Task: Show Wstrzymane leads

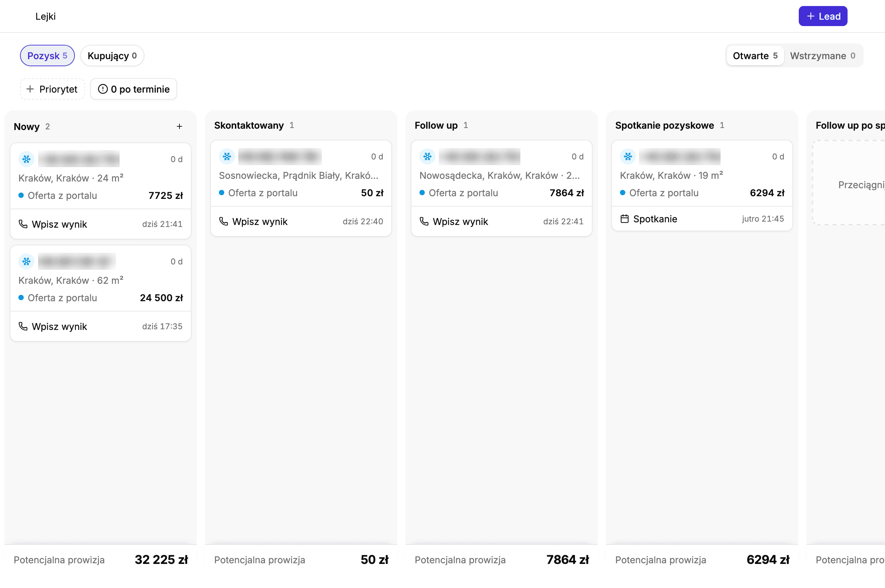Action: [823, 56]
